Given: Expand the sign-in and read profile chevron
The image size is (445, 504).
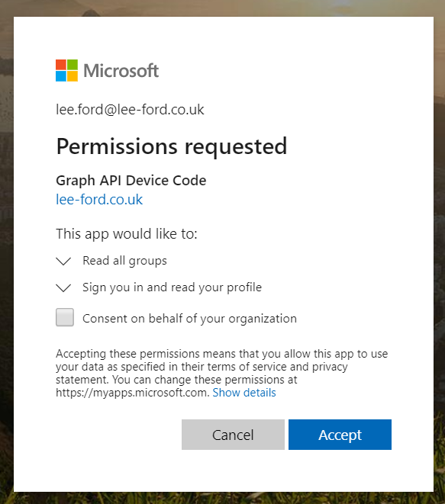Looking at the screenshot, I should click(x=63, y=287).
